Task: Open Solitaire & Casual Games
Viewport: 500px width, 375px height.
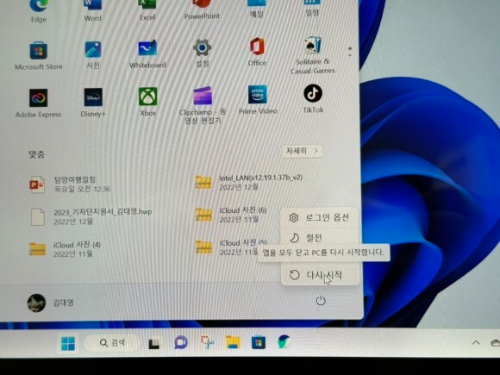Action: click(313, 55)
